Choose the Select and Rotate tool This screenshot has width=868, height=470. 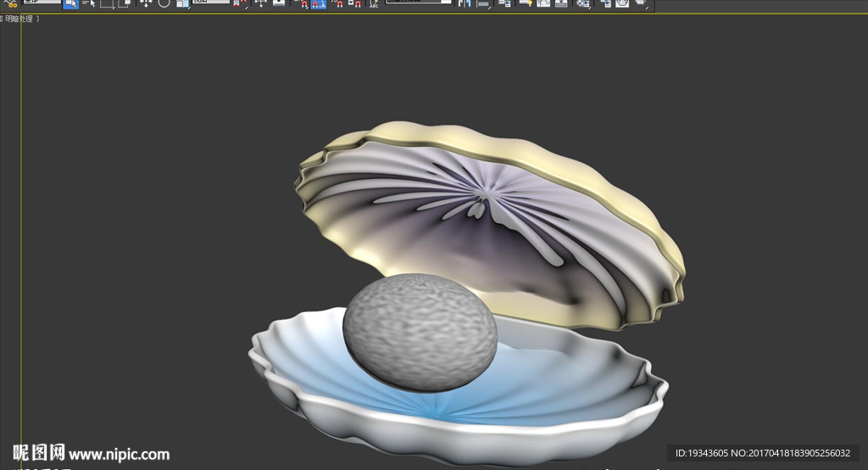164,3
